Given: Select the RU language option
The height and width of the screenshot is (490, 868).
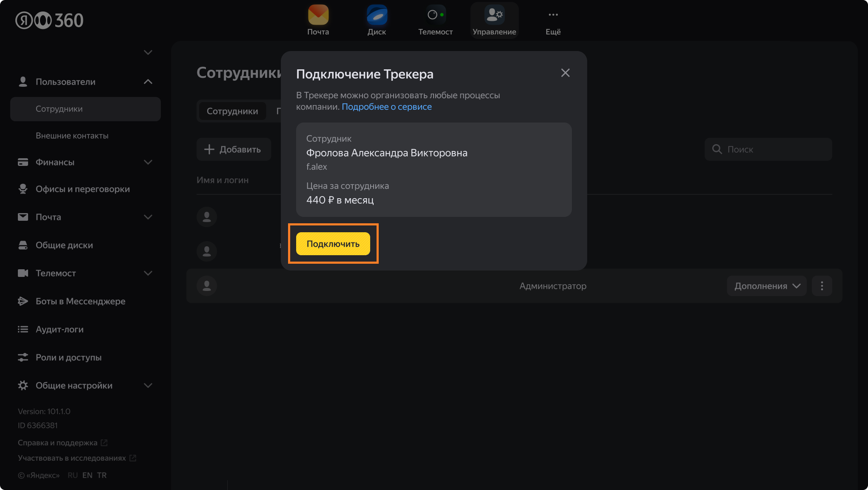Looking at the screenshot, I should coord(73,475).
